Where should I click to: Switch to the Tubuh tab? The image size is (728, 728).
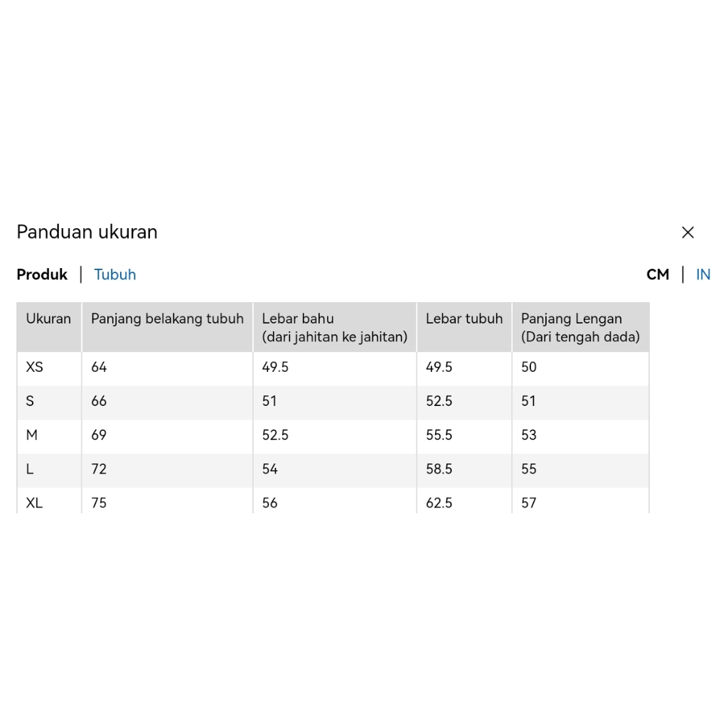pos(115,274)
